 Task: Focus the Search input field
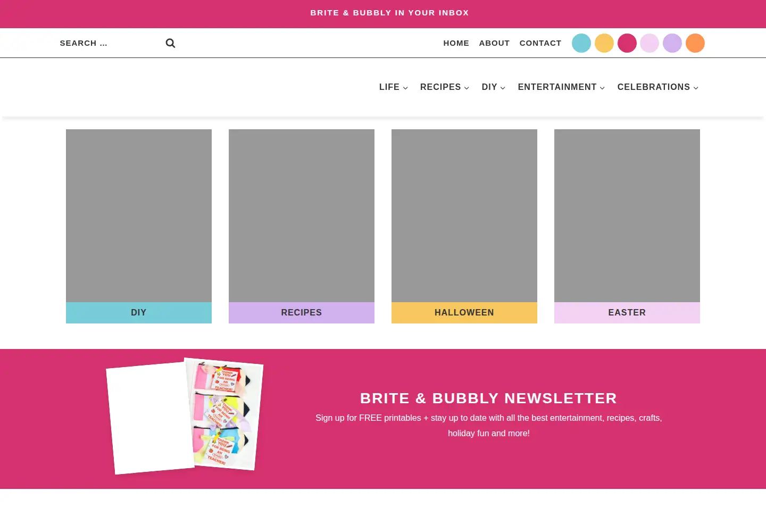pyautogui.click(x=109, y=43)
